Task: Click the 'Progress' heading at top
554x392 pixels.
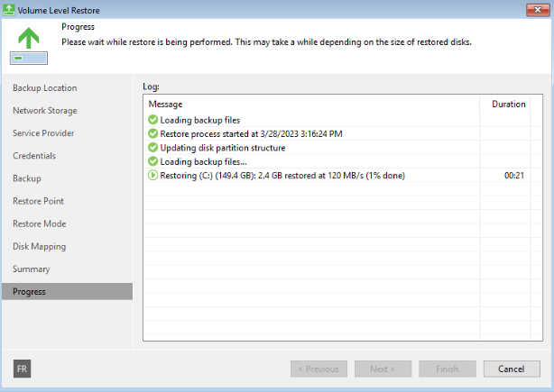Action: click(x=78, y=27)
